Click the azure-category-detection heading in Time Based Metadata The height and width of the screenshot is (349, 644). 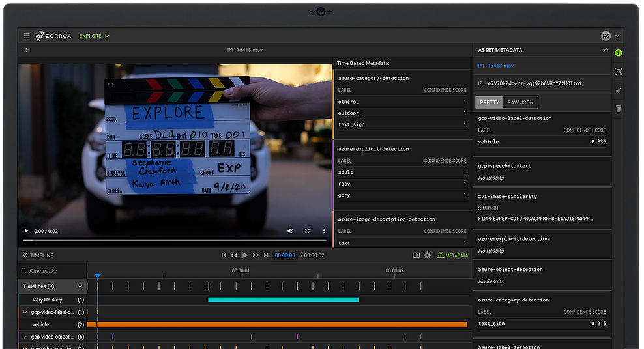[373, 78]
